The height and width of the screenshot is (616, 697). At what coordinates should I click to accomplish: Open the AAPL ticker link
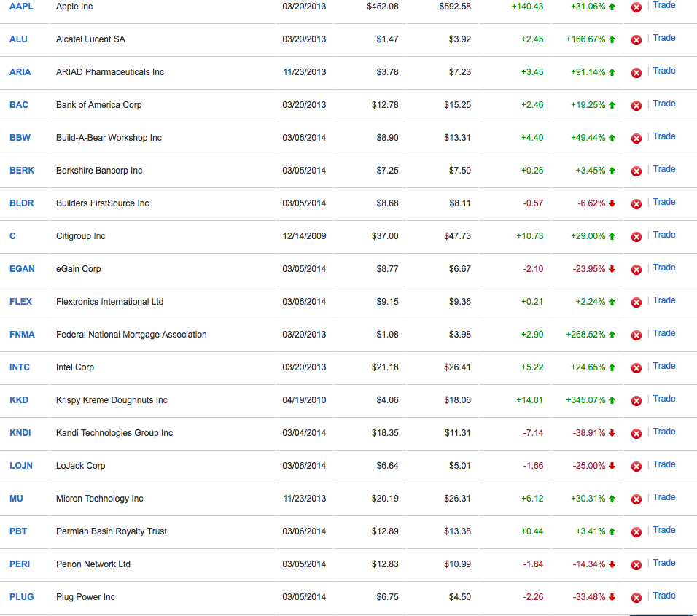click(21, 7)
